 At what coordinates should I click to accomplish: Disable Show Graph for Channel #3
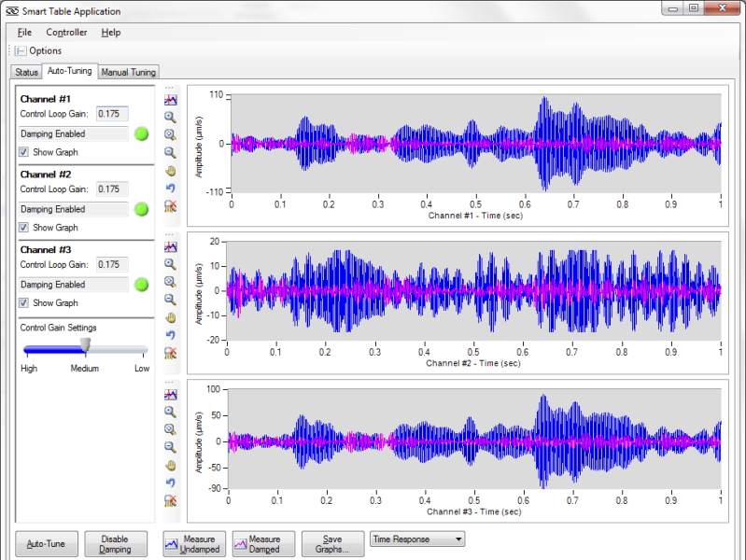point(25,303)
